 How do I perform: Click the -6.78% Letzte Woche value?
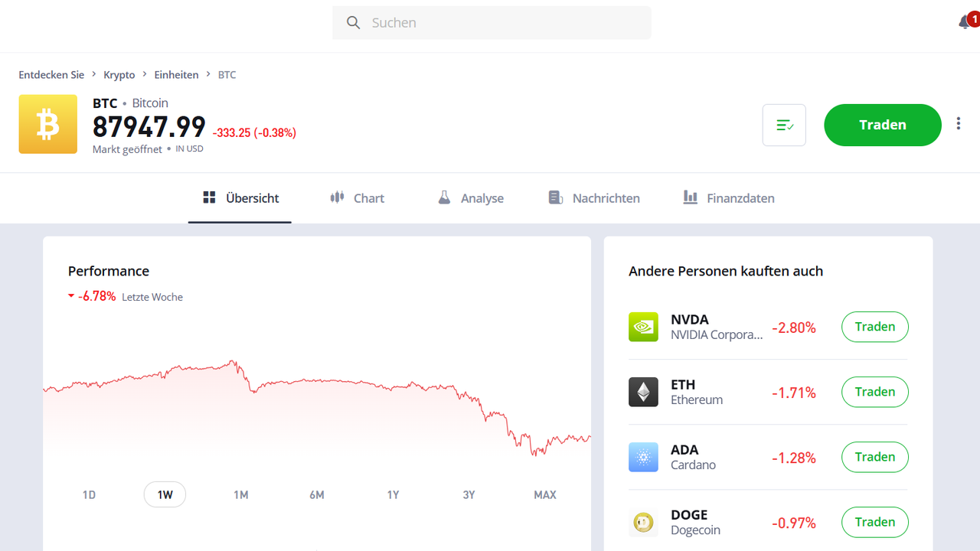[x=96, y=296]
